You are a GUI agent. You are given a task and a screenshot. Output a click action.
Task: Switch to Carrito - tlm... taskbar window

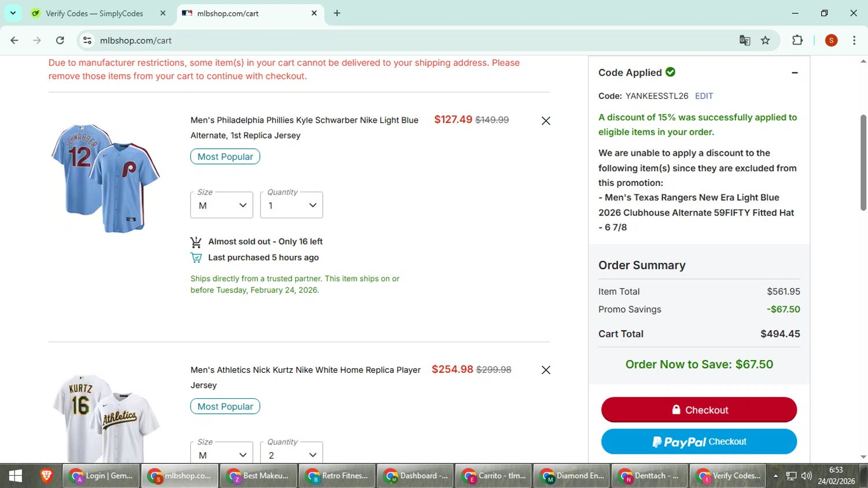(494, 476)
